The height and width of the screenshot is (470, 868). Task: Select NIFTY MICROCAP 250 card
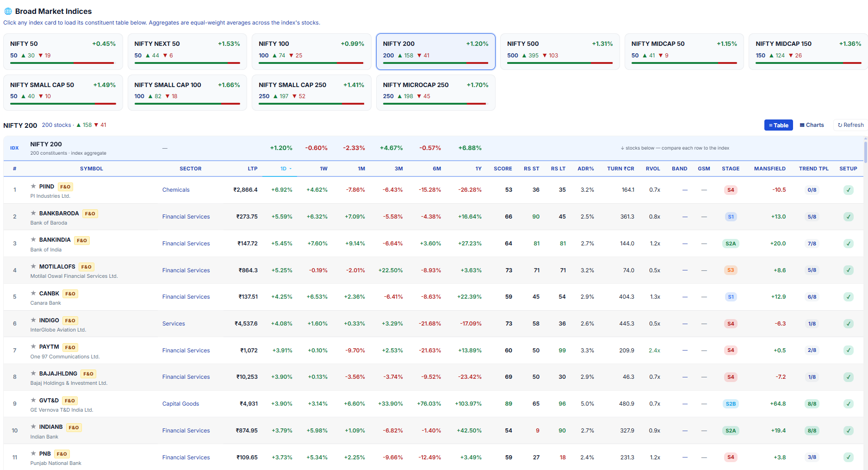(436, 93)
